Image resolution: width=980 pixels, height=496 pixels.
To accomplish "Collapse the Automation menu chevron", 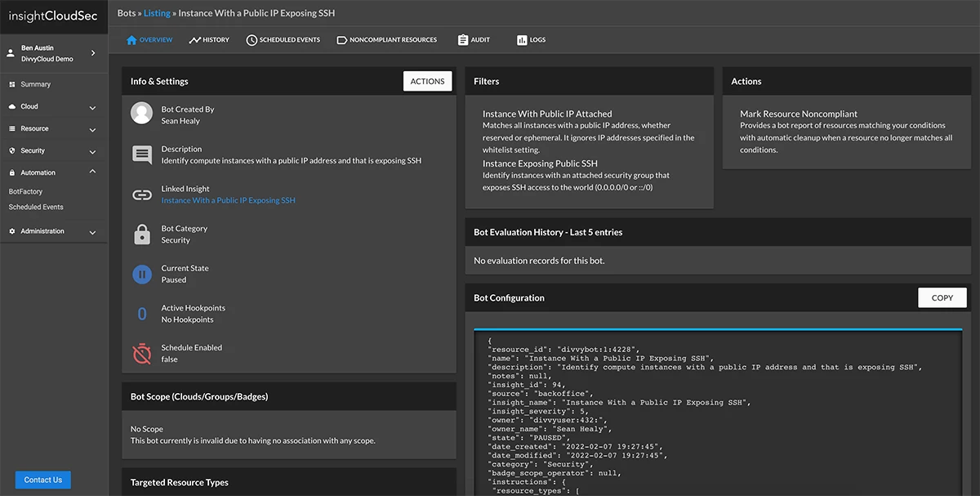I will [x=92, y=172].
